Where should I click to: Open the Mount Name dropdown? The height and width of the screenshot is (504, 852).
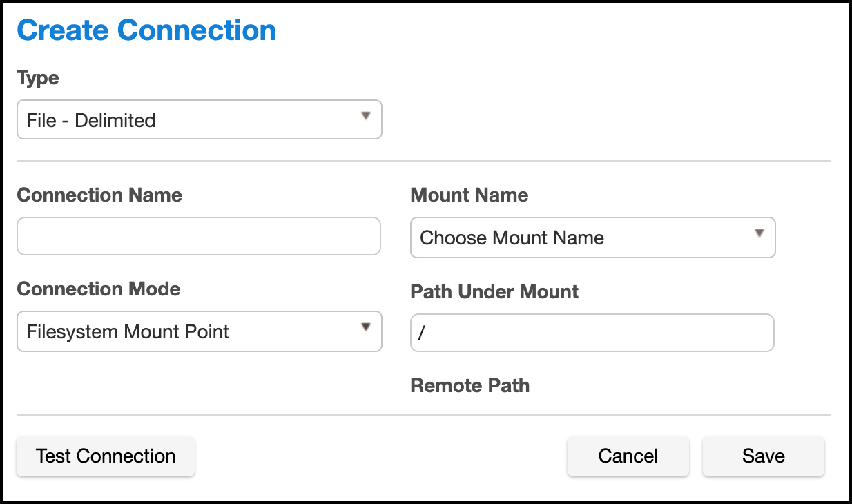pyautogui.click(x=592, y=238)
